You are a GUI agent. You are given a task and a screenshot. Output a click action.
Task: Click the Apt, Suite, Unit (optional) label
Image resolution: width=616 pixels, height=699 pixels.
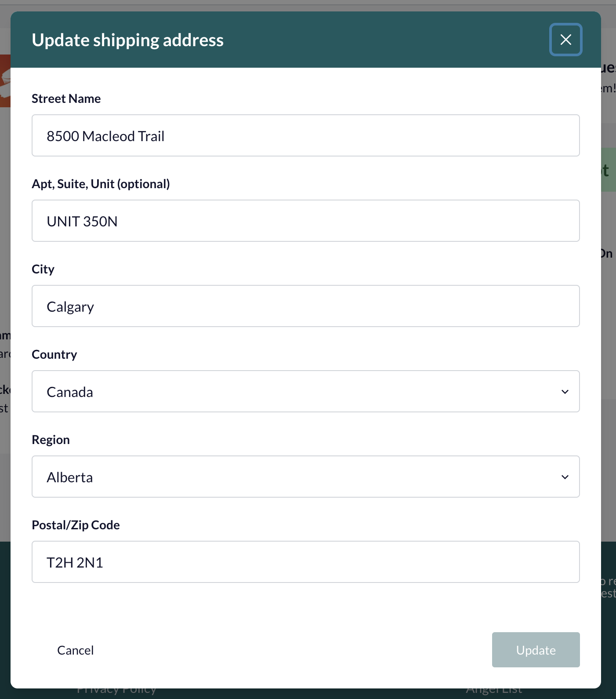point(101,184)
